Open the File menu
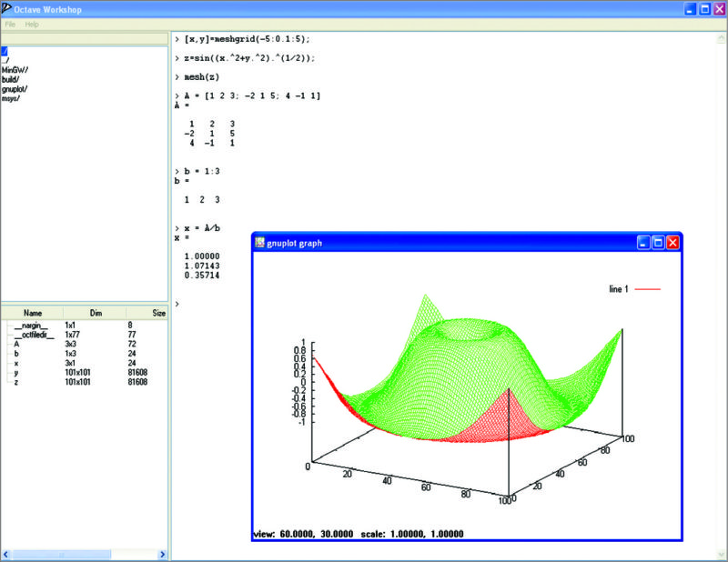 (x=10, y=24)
